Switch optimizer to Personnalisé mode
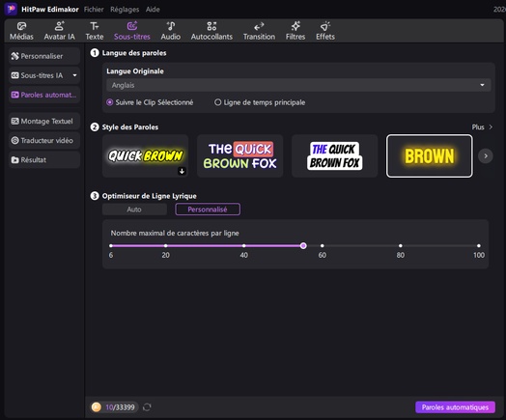This screenshot has width=506, height=420. tap(208, 210)
